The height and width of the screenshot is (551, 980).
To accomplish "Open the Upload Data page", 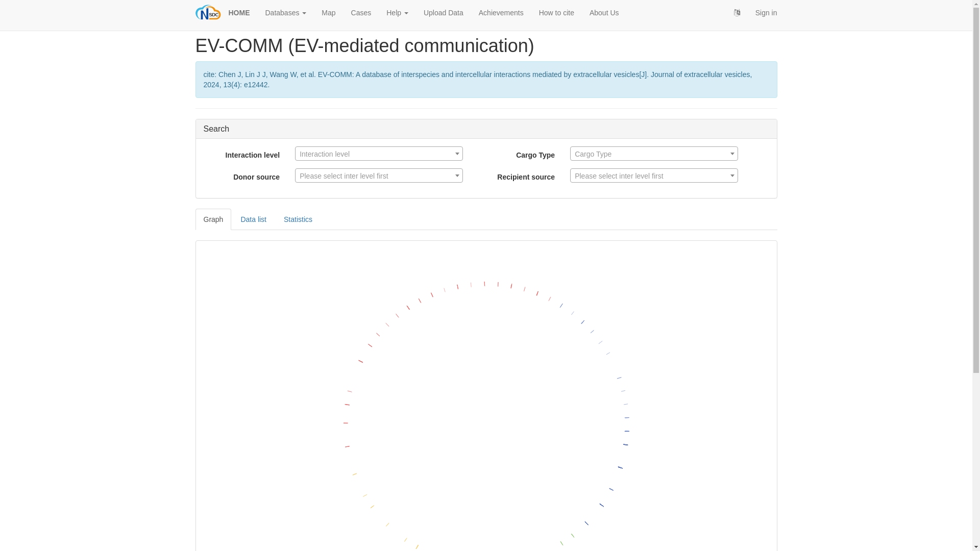I will (x=444, y=13).
